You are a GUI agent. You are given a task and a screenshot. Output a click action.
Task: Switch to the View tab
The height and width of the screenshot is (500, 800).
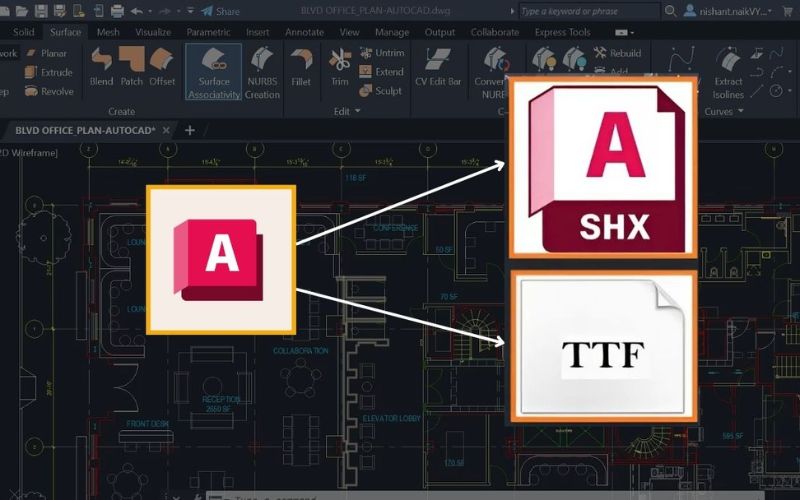click(x=349, y=32)
